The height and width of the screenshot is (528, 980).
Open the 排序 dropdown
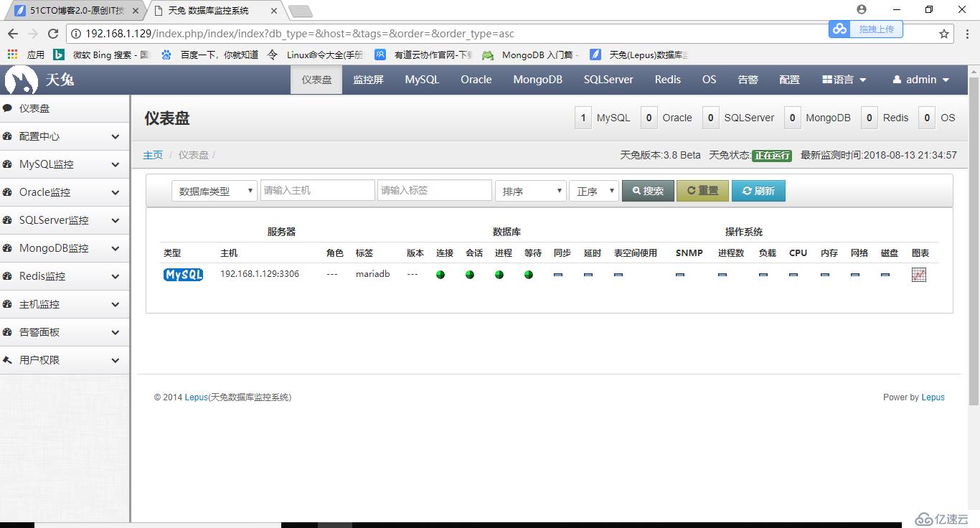tap(531, 191)
